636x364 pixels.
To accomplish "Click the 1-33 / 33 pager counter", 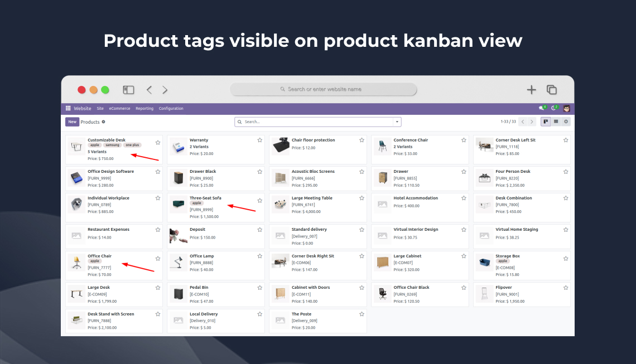I will pos(508,122).
